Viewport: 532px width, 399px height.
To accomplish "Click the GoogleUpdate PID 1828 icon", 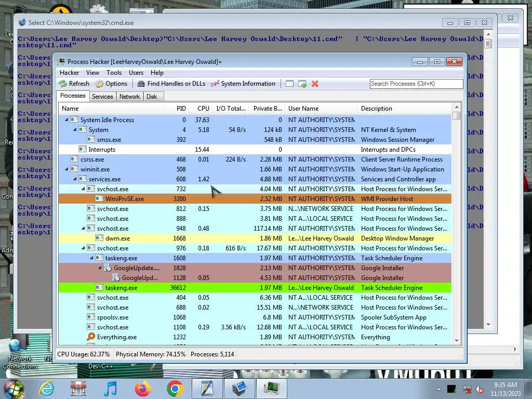I will 107,268.
